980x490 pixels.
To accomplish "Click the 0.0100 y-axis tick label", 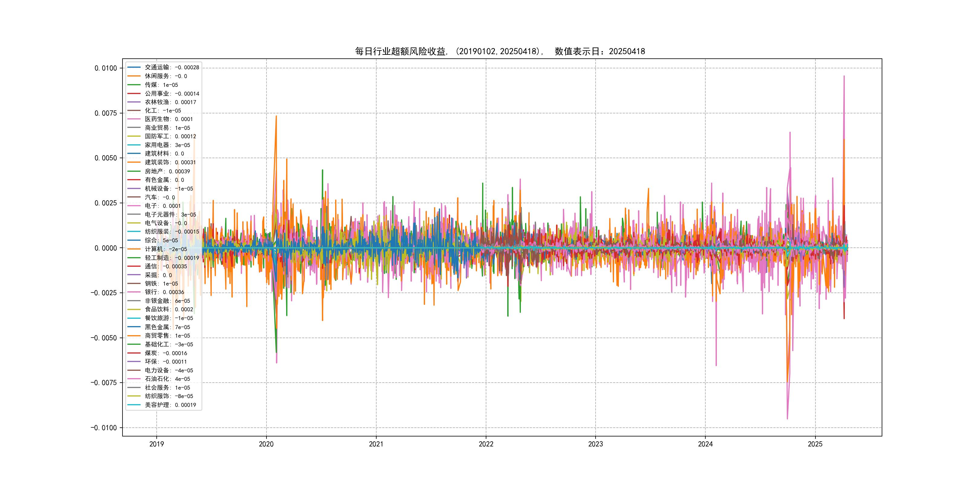I will pyautogui.click(x=106, y=68).
